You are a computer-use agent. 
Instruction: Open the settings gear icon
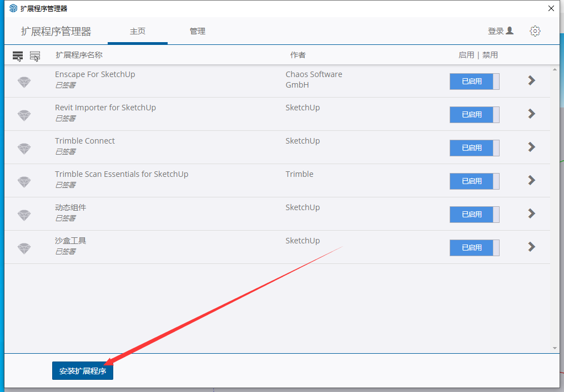(535, 31)
